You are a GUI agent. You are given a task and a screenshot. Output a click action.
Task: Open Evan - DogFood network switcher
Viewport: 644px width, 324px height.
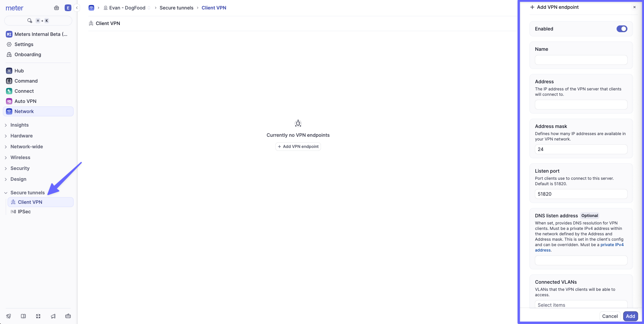tap(127, 8)
